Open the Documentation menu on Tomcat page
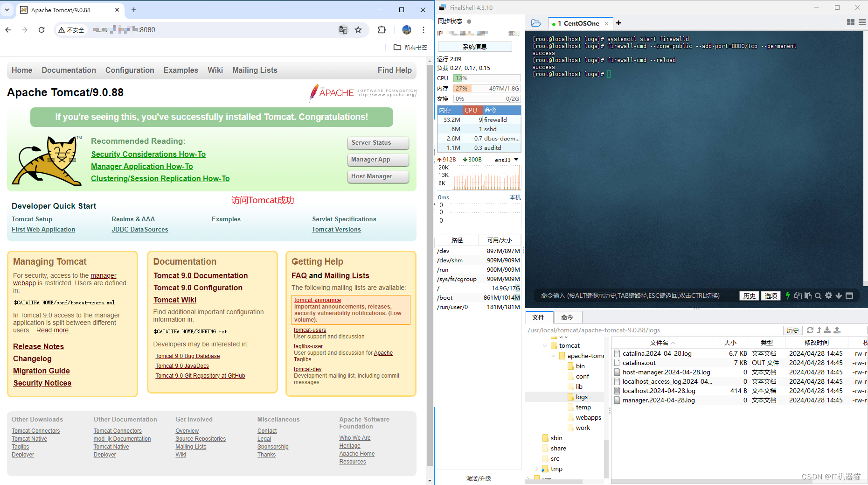The width and height of the screenshot is (868, 485). pyautogui.click(x=69, y=70)
